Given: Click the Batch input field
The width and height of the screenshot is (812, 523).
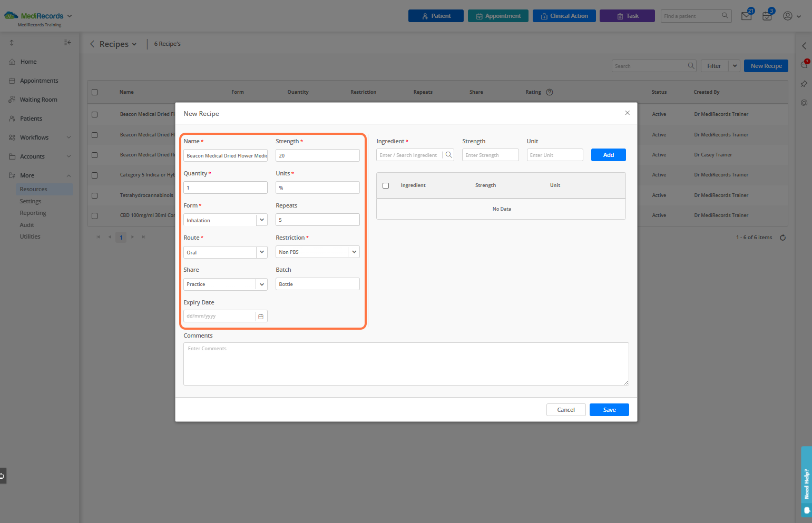Looking at the screenshot, I should [318, 284].
